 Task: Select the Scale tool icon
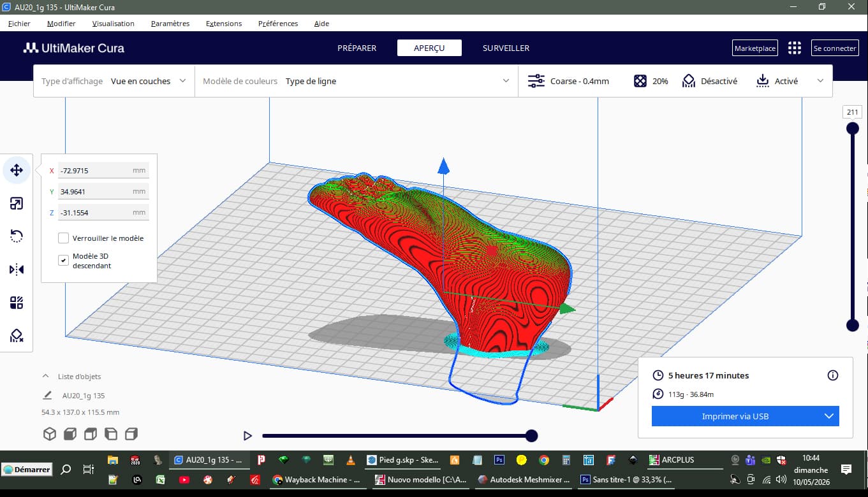[x=17, y=203]
